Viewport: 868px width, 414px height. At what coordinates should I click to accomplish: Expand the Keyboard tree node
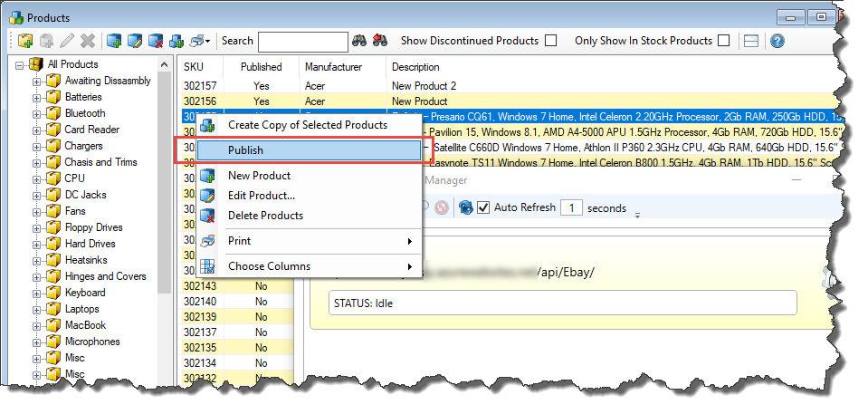click(x=37, y=294)
